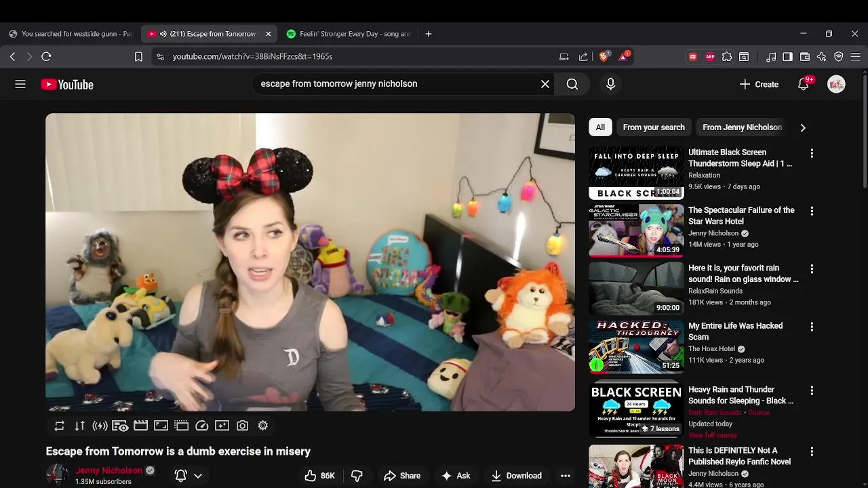Like the video with thumbs up
This screenshot has height=488, width=868.
click(319, 476)
